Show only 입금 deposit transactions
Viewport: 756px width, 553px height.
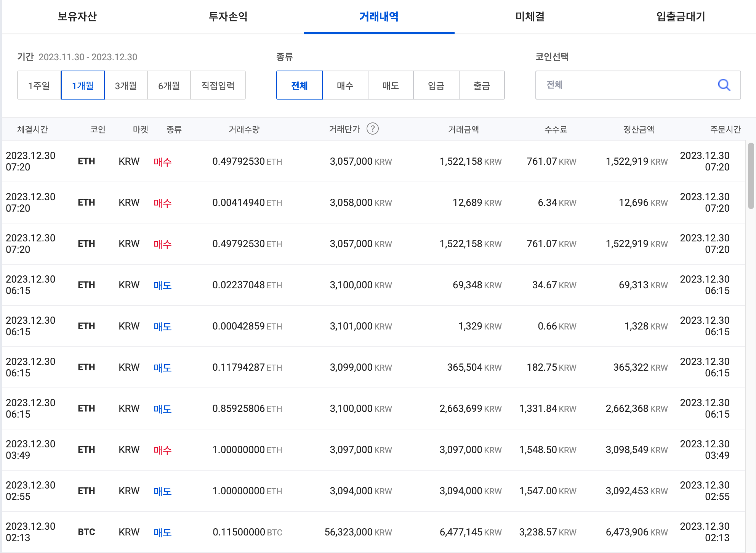[x=436, y=85]
